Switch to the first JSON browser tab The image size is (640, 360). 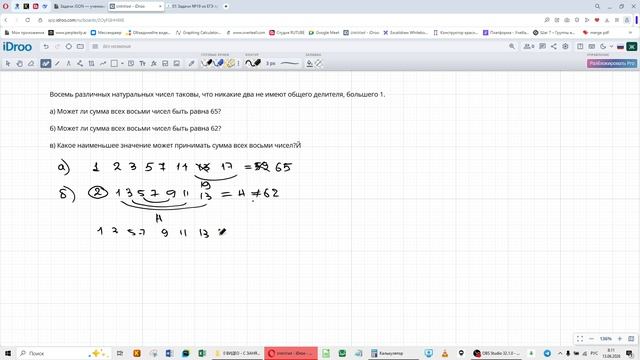(x=79, y=7)
